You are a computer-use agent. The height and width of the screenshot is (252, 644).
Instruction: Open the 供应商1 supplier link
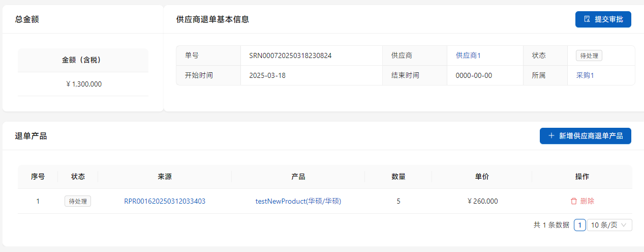pyautogui.click(x=468, y=55)
